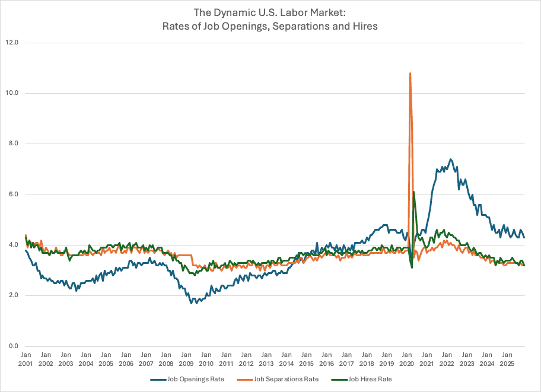Select the blue job openings trough in 2009
This screenshot has width=541, height=392.
coord(192,304)
